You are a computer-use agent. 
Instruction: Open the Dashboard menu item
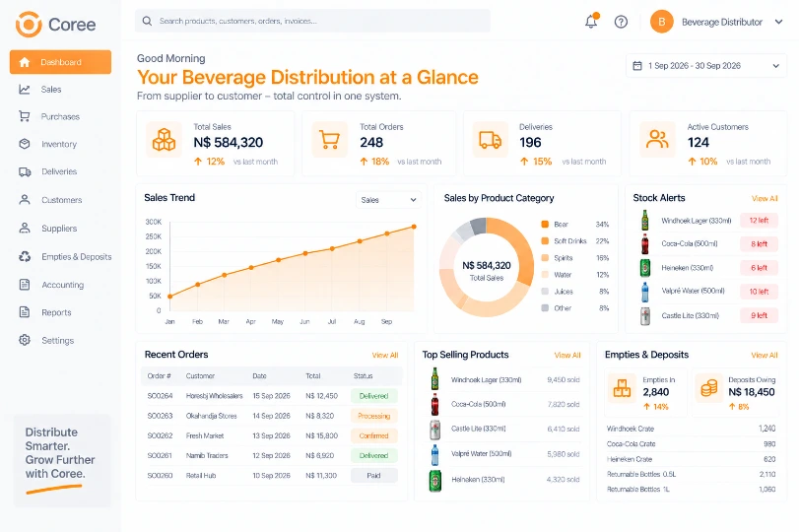[60, 62]
